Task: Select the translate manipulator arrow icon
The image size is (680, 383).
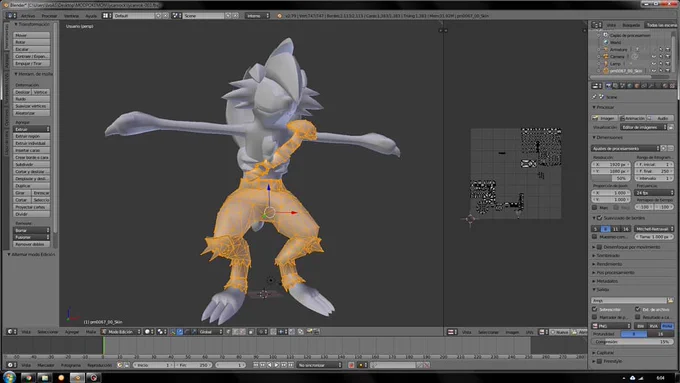Action: [180, 332]
